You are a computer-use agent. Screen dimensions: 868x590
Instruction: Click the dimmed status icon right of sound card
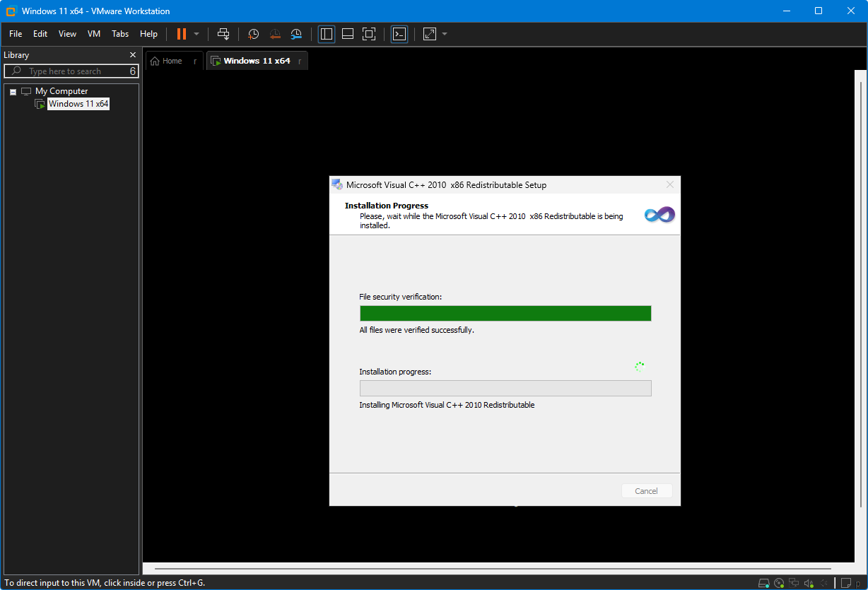823,583
